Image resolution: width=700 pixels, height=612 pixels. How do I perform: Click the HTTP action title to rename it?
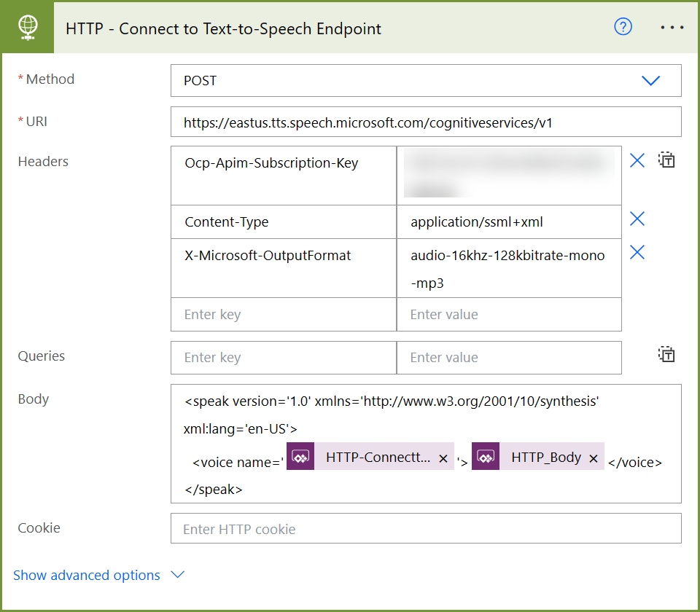click(223, 29)
